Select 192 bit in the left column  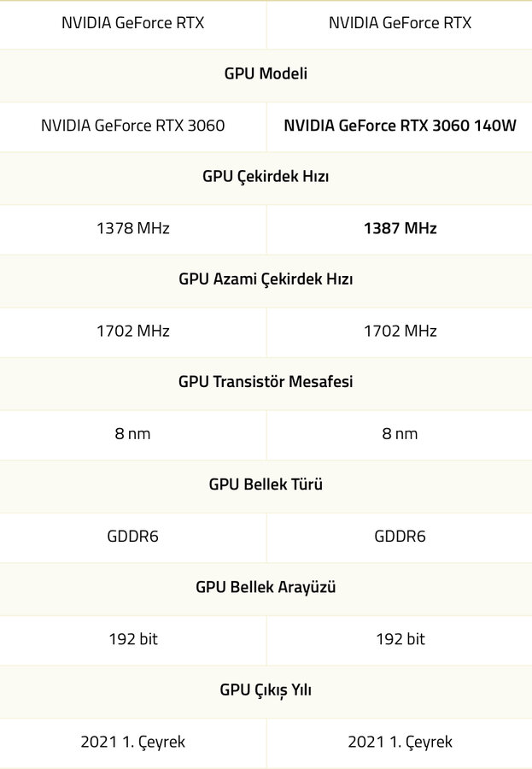133,639
